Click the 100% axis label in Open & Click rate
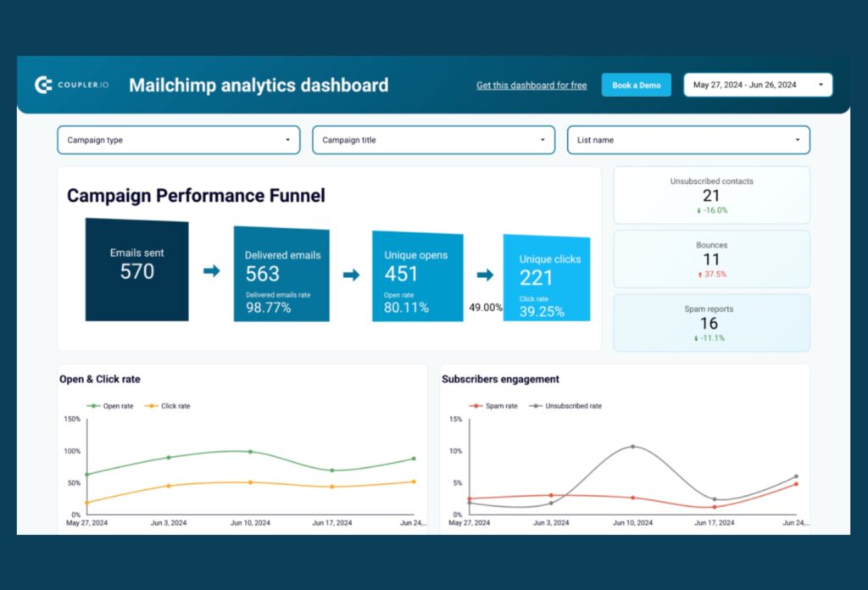Image resolution: width=868 pixels, height=590 pixels. pyautogui.click(x=72, y=451)
